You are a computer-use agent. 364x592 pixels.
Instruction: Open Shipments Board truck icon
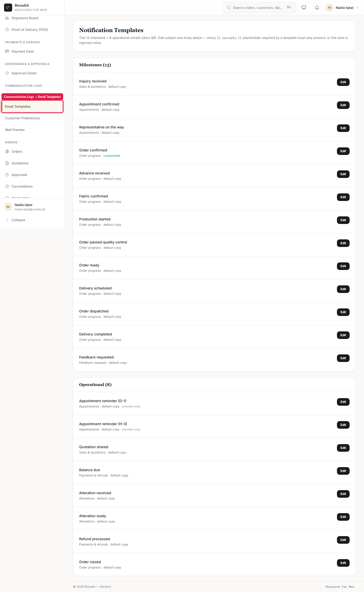7,18
